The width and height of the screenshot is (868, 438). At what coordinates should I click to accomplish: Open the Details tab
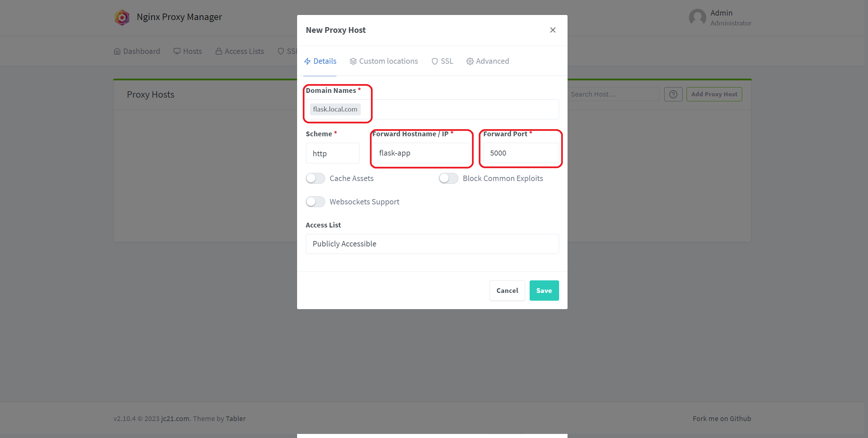320,61
